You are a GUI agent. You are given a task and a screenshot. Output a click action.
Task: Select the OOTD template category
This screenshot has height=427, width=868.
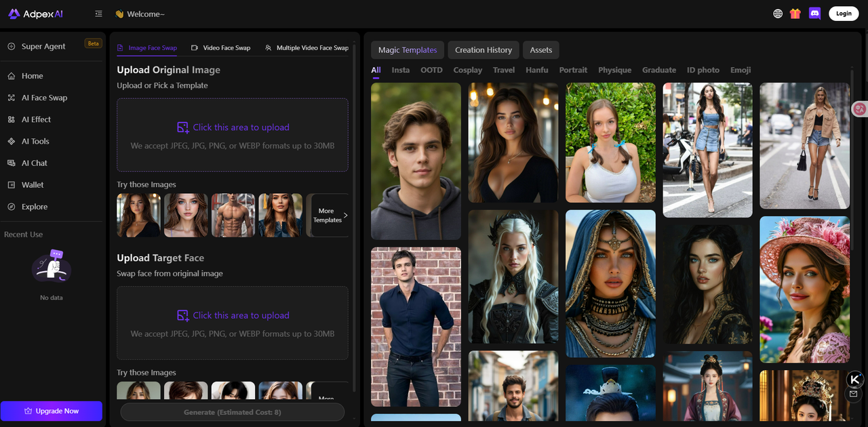[431, 70]
